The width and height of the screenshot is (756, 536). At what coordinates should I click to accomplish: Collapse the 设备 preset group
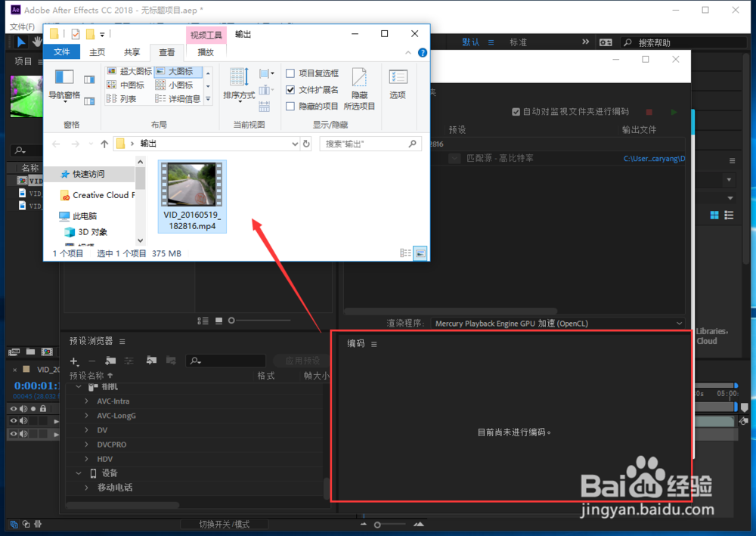tap(79, 472)
